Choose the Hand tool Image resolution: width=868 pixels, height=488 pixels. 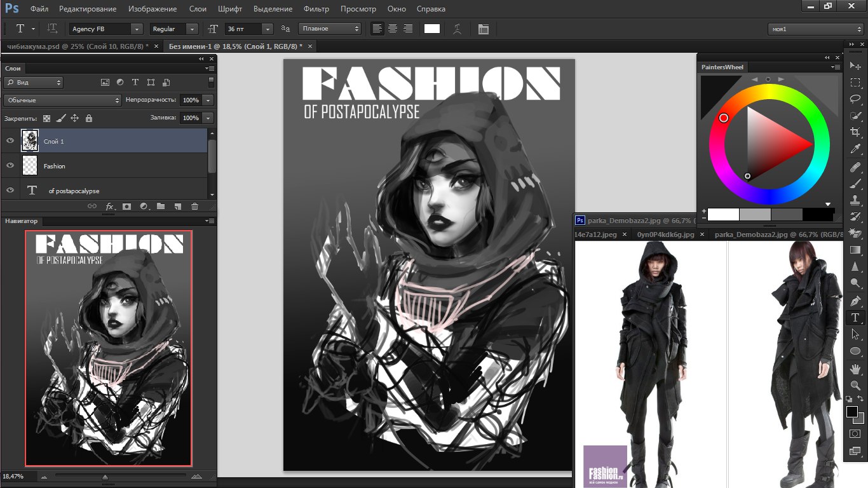(x=855, y=369)
